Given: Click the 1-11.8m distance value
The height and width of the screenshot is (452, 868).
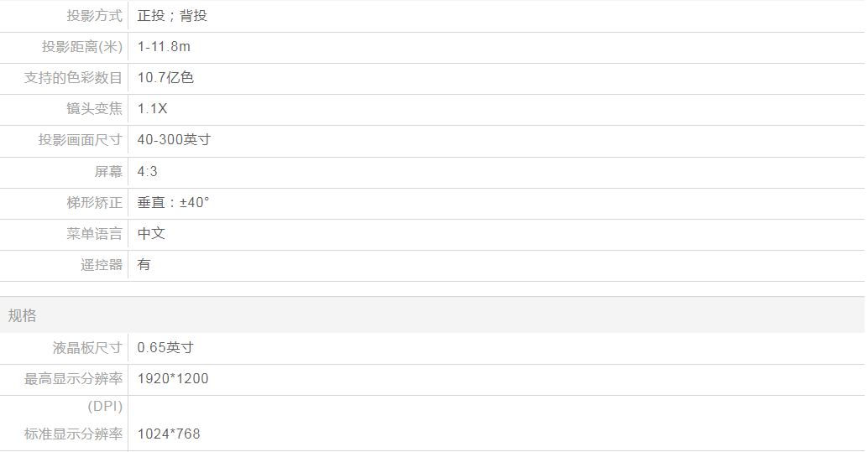Looking at the screenshot, I should coord(164,47).
